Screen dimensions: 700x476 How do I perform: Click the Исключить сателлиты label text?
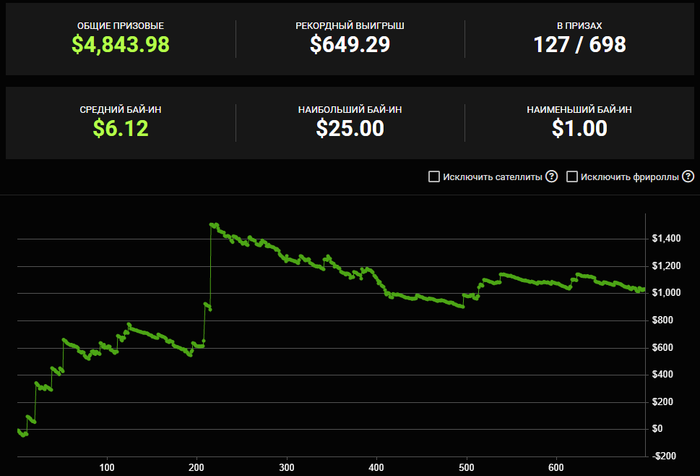click(492, 177)
